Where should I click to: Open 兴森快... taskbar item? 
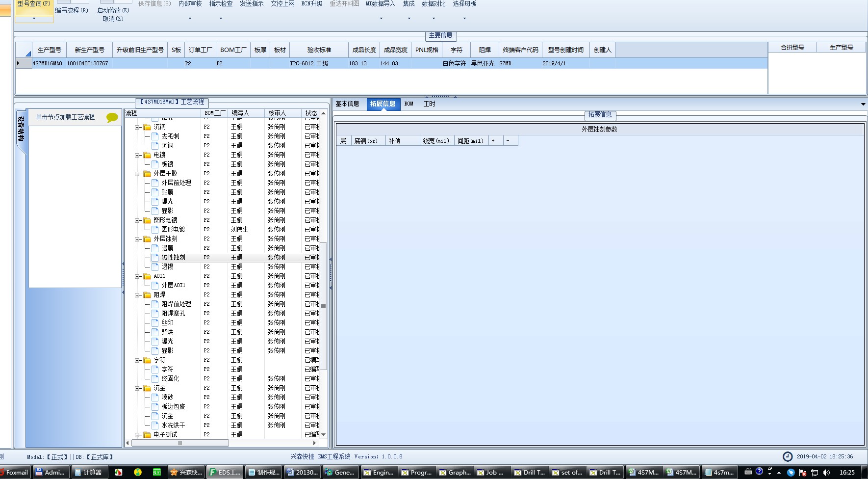tap(186, 472)
